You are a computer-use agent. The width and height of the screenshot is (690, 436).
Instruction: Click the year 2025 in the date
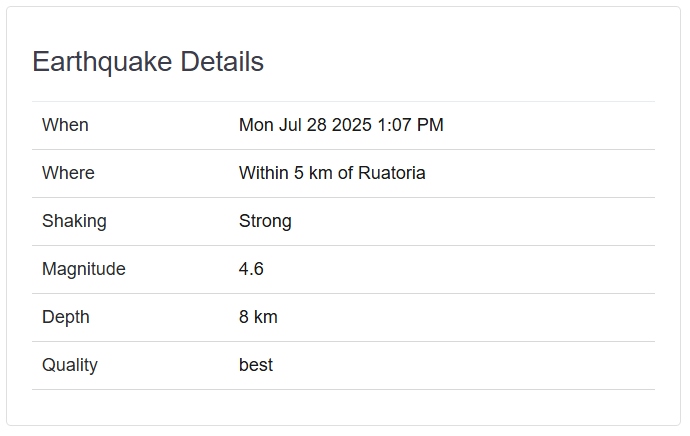352,125
